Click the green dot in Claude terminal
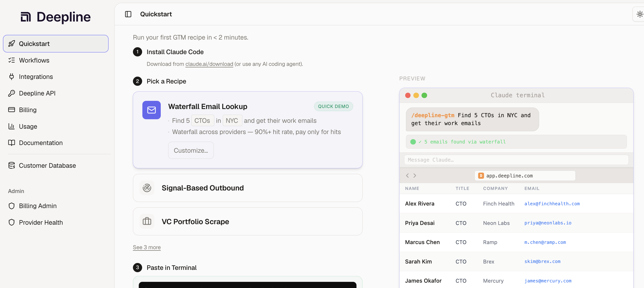 tap(424, 95)
